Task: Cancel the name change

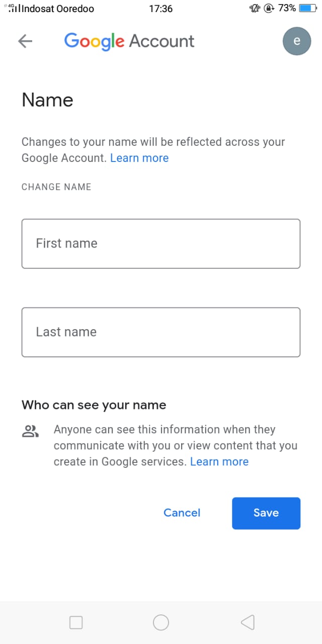Action: pyautogui.click(x=182, y=513)
